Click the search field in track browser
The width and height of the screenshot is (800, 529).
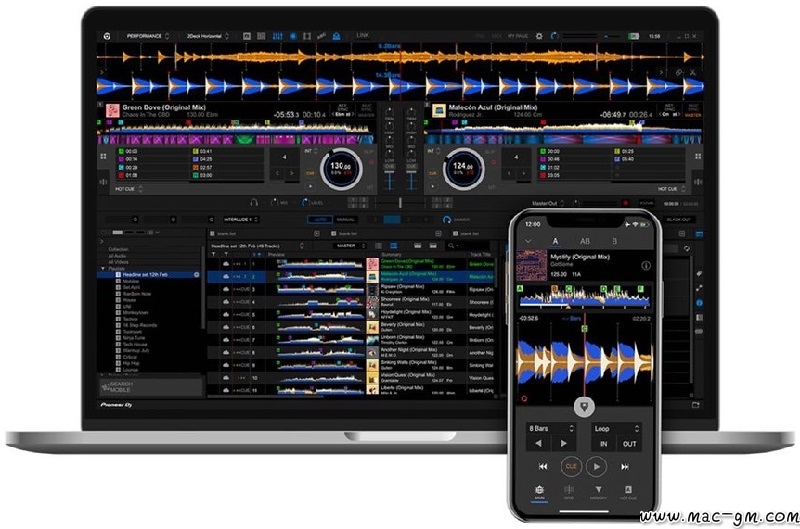[x=469, y=246]
